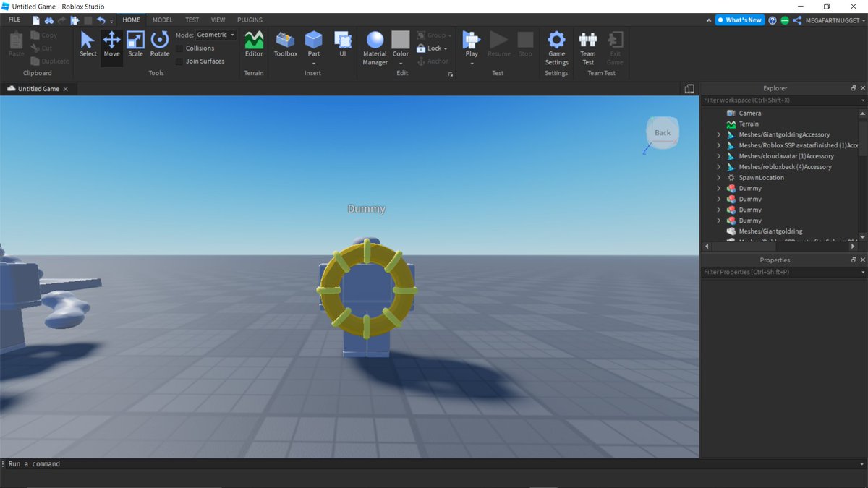Switch to the MODEL ribbon tab
This screenshot has width=868, height=488.
162,20
